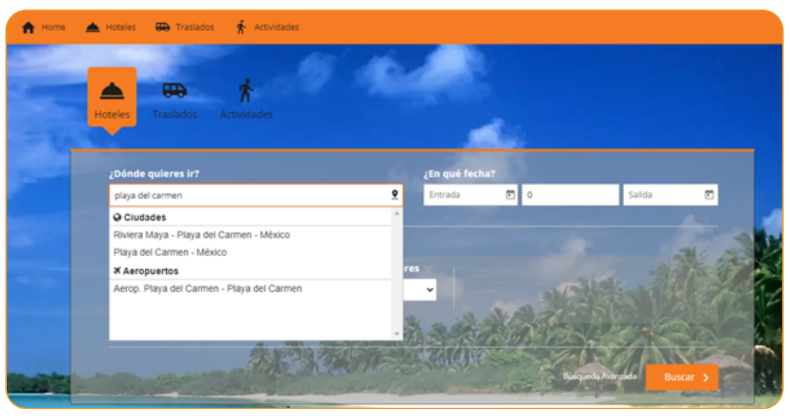Click destination input containing "playa del carmen"

248,195
